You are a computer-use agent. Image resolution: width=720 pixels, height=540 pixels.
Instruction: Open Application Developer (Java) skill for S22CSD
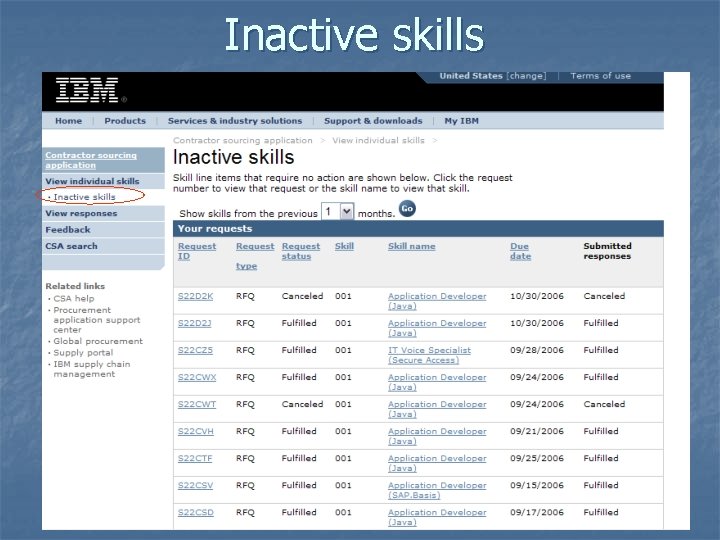[437, 518]
